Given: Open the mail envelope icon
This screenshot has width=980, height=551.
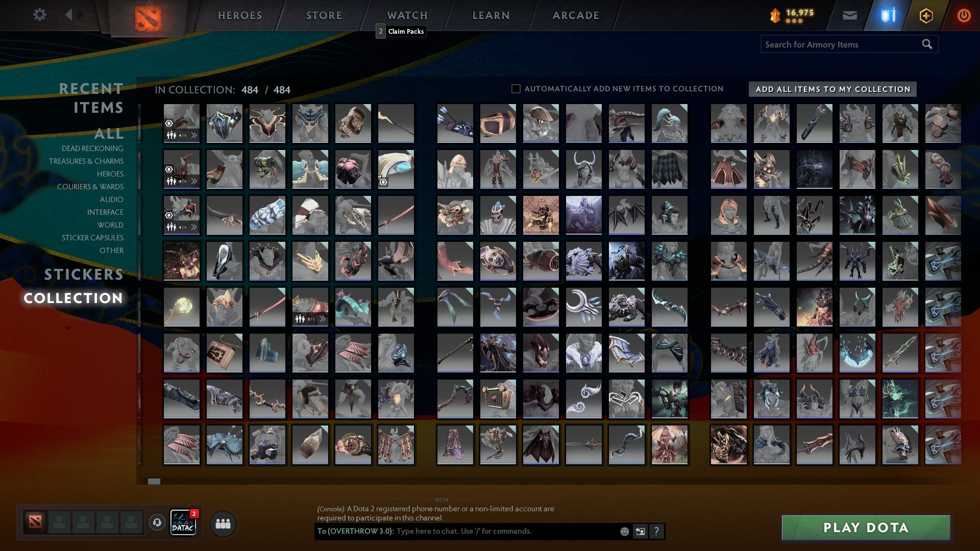Looking at the screenshot, I should (849, 16).
